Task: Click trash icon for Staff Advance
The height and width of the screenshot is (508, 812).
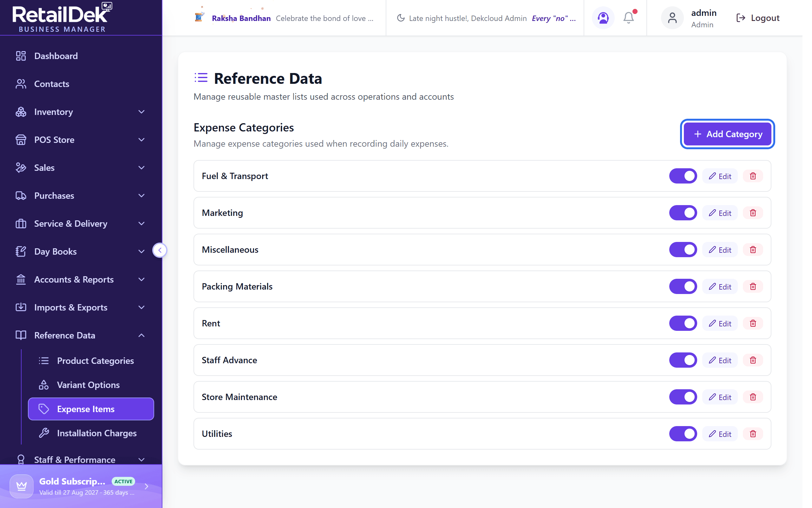Action: 753,360
